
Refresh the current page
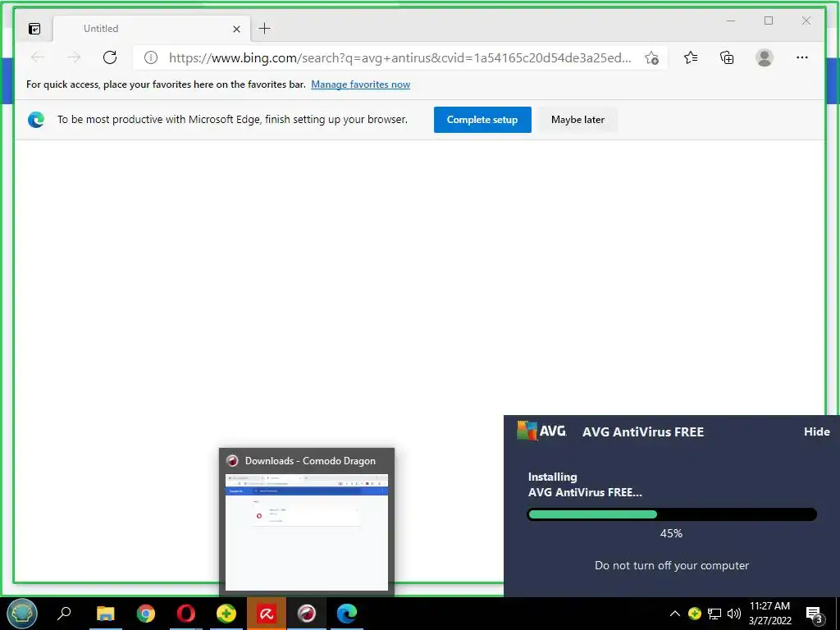tap(110, 57)
